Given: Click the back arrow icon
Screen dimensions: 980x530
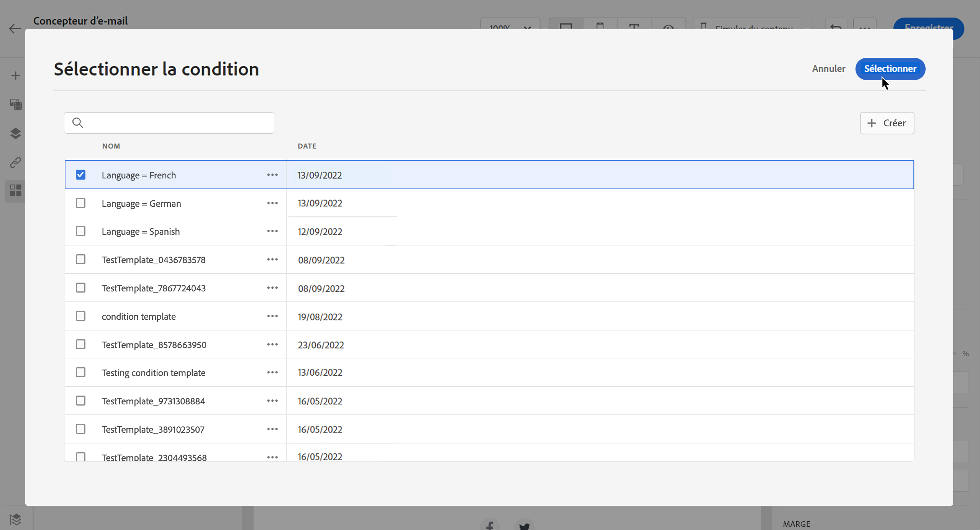Looking at the screenshot, I should point(15,28).
